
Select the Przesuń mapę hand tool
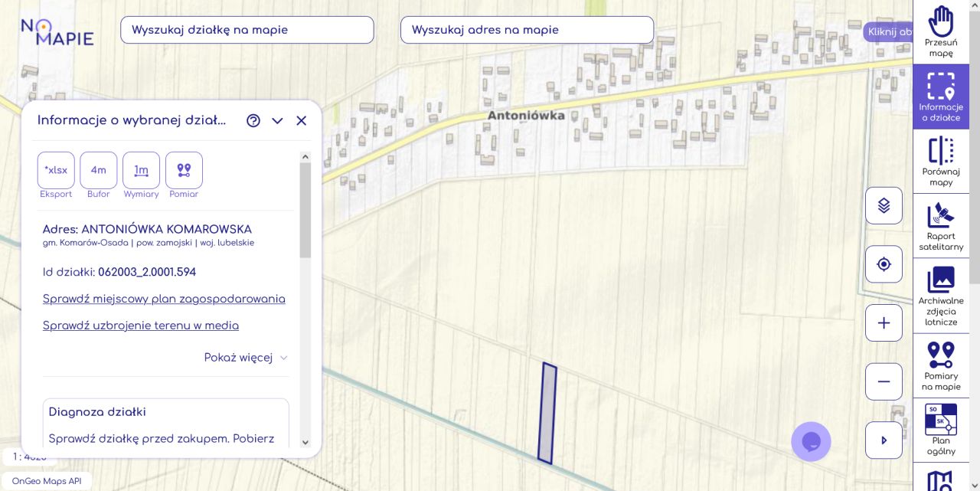[940, 31]
